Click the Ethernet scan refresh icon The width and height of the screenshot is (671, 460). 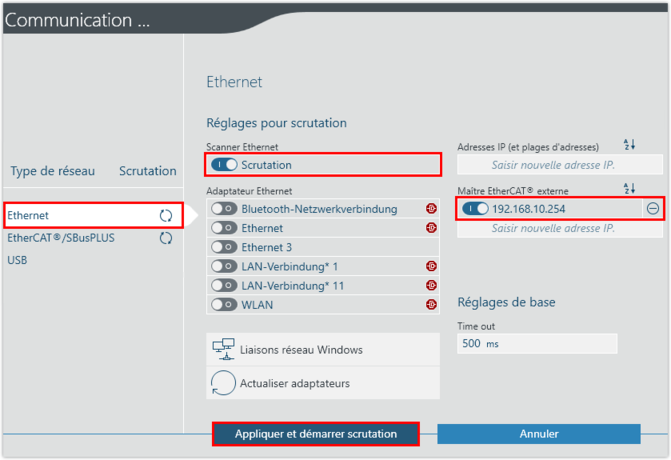[x=166, y=215]
